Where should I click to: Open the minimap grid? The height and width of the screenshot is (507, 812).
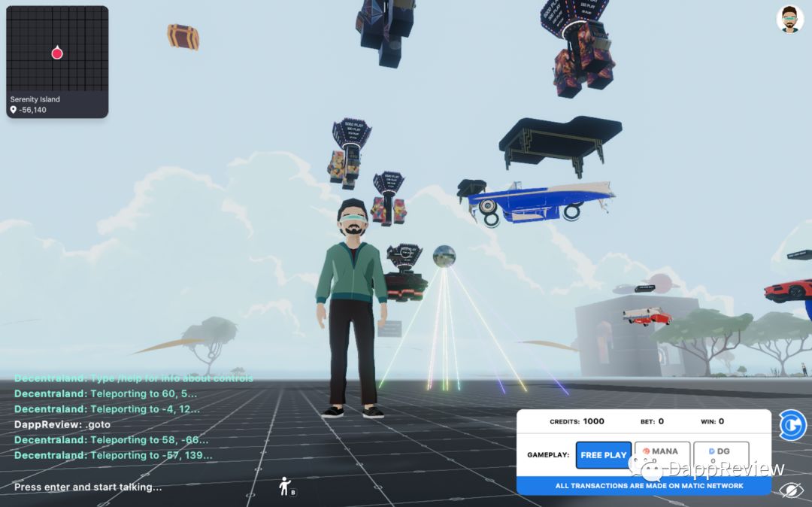tap(57, 49)
